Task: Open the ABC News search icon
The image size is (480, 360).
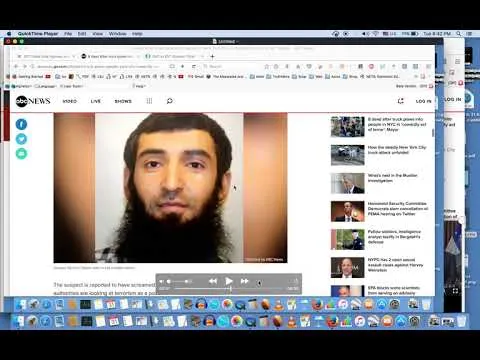Action: click(169, 101)
